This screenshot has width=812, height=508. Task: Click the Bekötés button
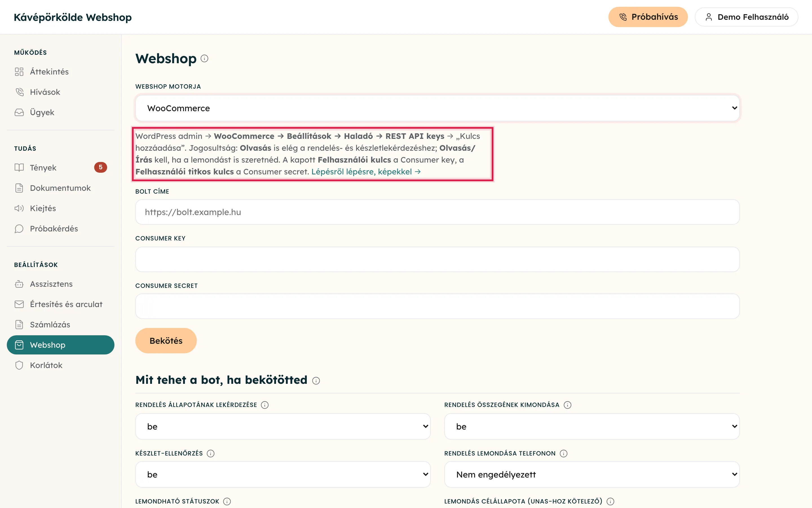[x=166, y=341]
